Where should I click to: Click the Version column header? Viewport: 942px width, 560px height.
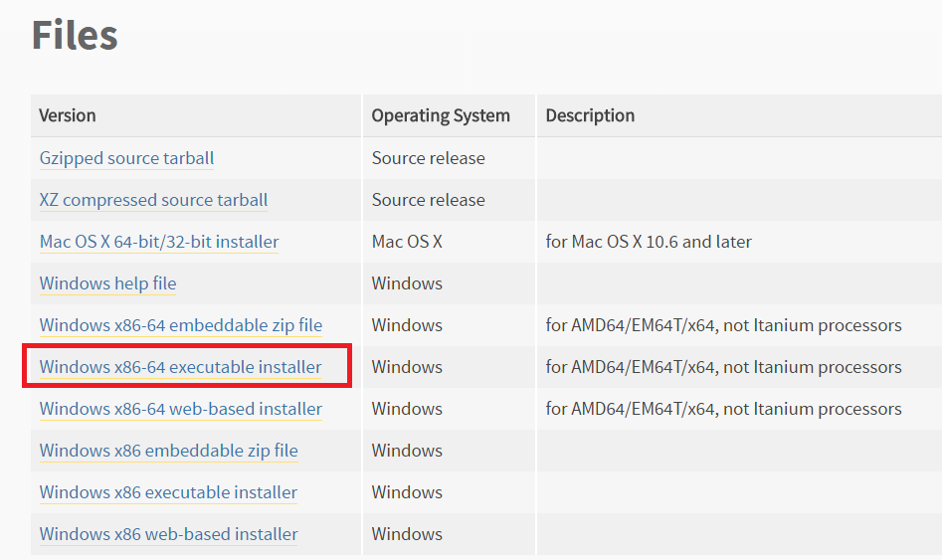pos(68,115)
